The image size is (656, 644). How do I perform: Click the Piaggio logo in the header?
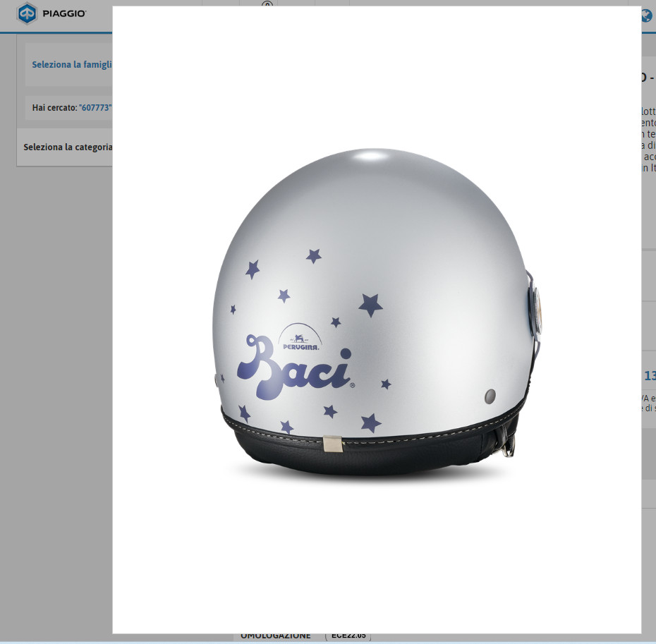pos(51,13)
